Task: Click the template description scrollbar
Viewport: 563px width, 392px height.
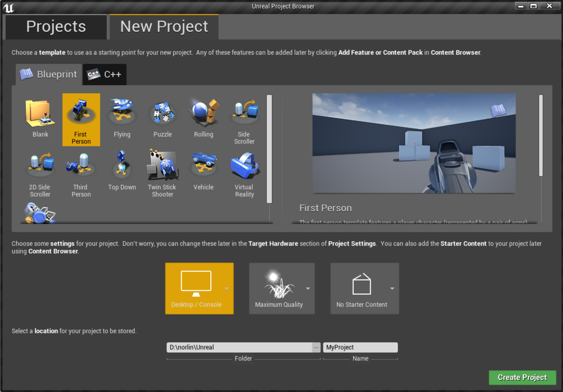Action: 541,135
